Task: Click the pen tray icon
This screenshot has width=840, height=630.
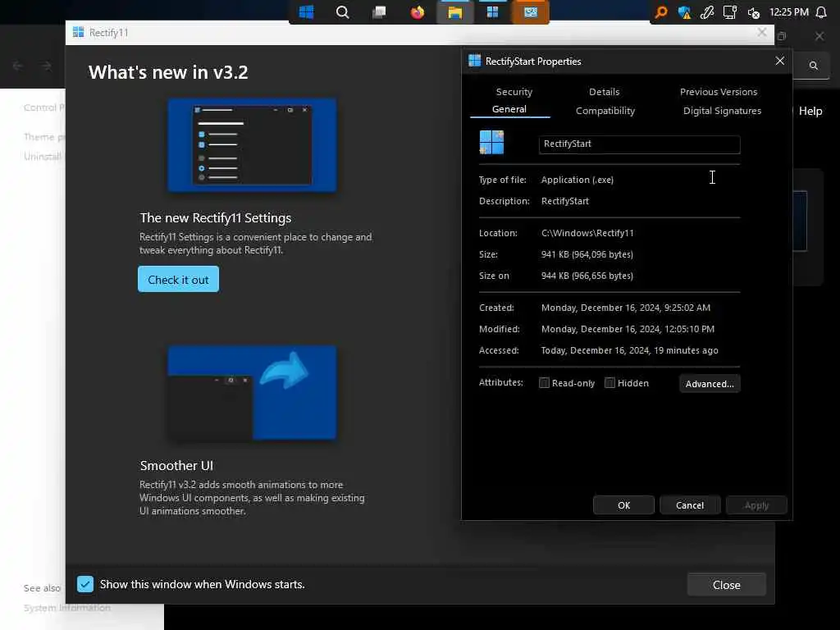Action: [707, 12]
